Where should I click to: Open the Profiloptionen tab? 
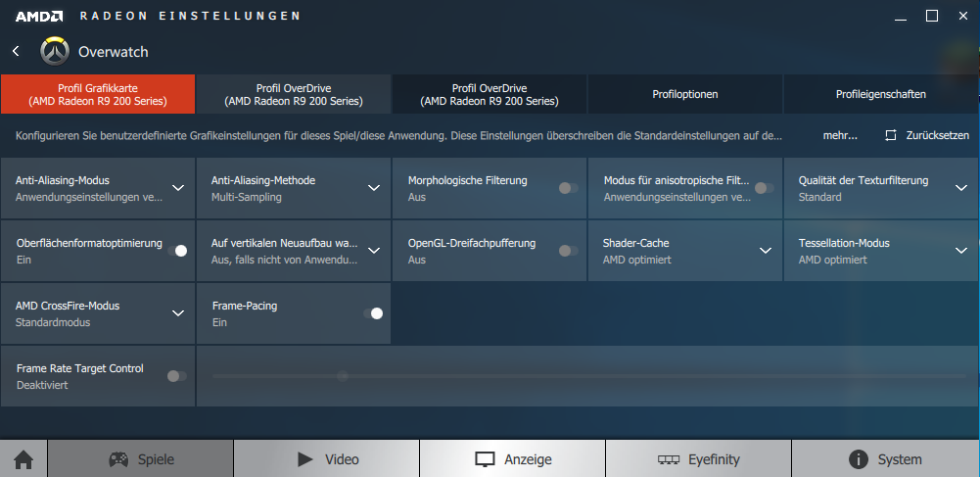pos(685,94)
